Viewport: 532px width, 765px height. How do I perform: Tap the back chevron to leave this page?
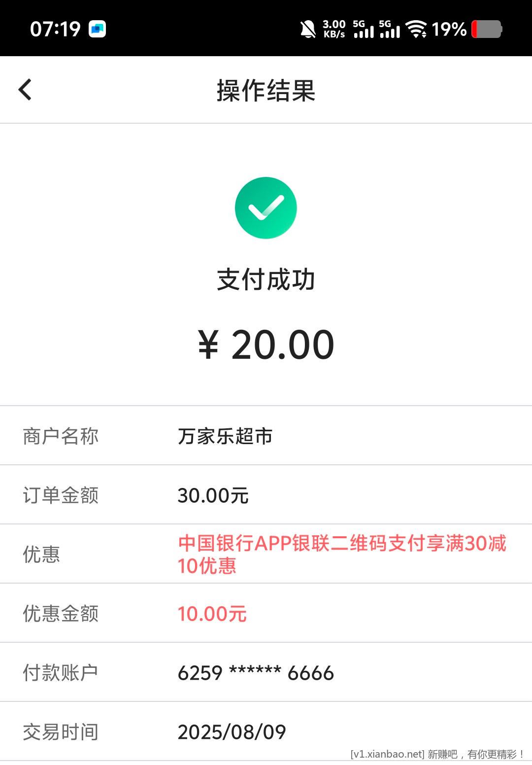(25, 90)
